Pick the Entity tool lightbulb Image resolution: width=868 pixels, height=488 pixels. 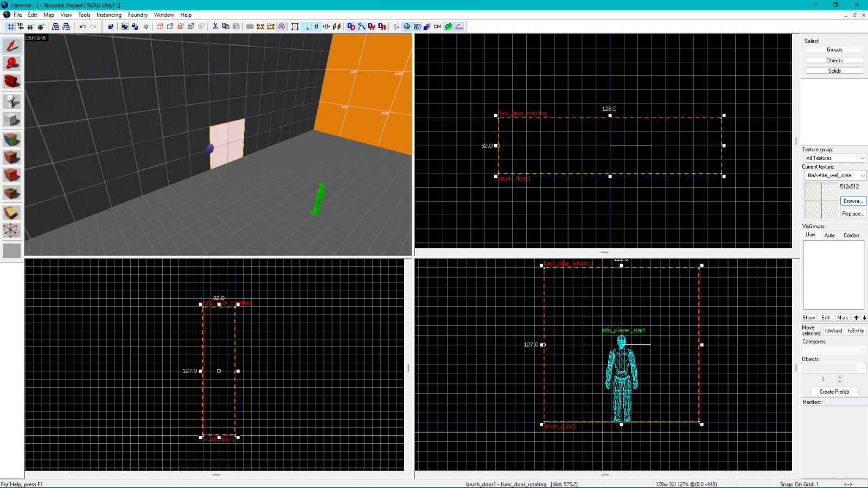coord(12,101)
